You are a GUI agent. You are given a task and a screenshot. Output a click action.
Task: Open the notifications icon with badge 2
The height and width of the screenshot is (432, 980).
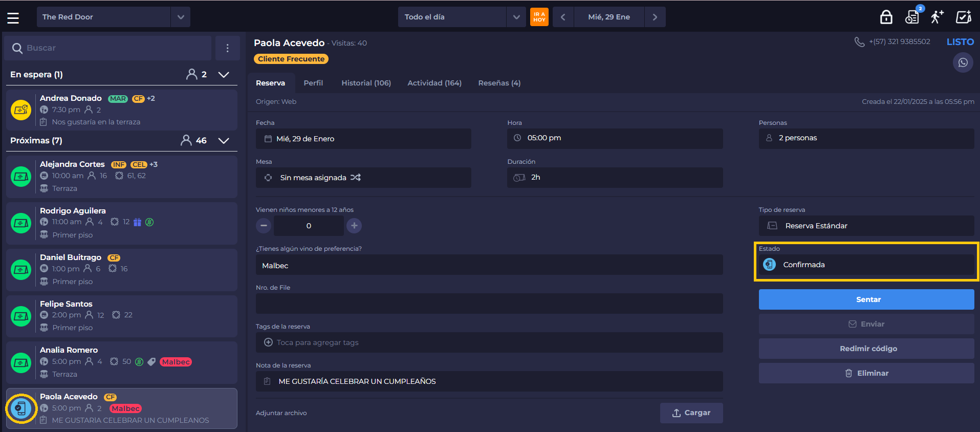[x=912, y=17]
